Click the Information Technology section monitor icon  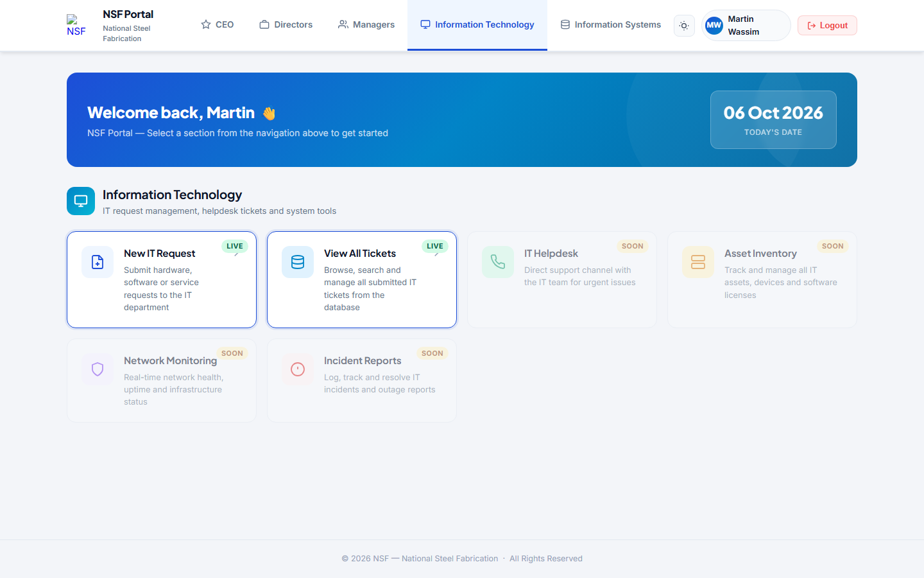[81, 201]
